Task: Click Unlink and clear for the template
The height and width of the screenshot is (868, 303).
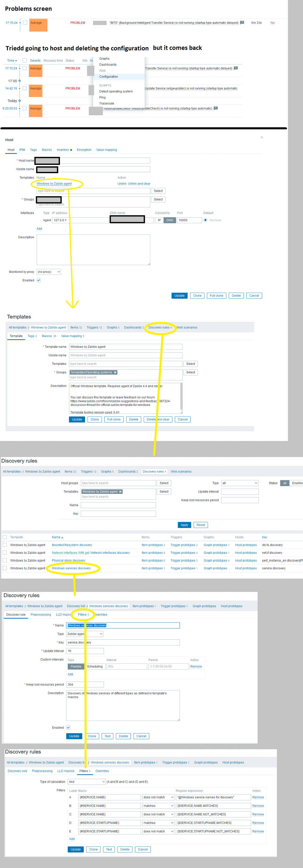Action: click(x=139, y=184)
